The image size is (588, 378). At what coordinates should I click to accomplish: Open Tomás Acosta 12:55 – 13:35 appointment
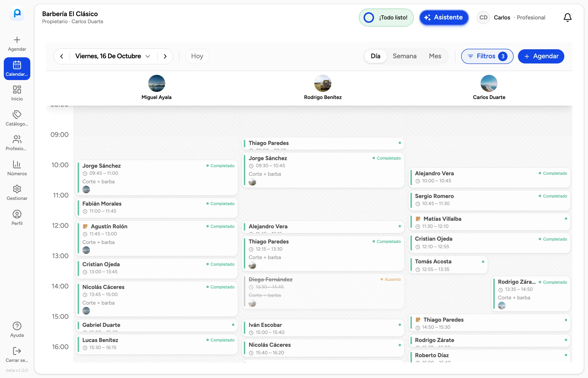[448, 265]
